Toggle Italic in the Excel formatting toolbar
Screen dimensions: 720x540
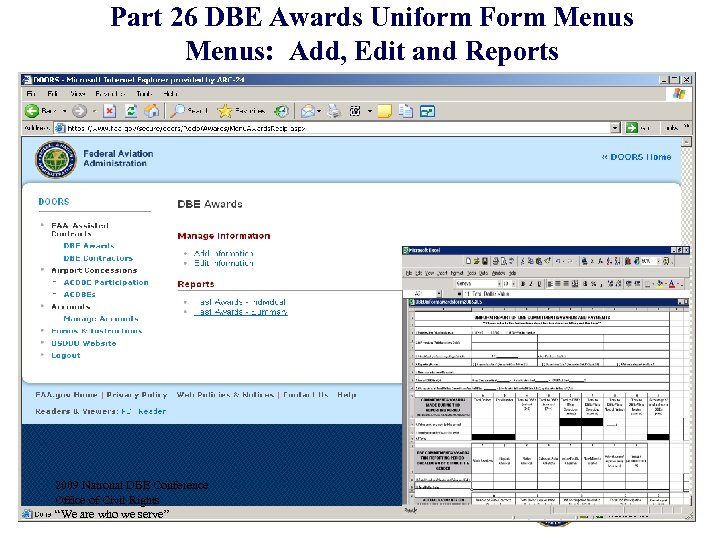(531, 284)
